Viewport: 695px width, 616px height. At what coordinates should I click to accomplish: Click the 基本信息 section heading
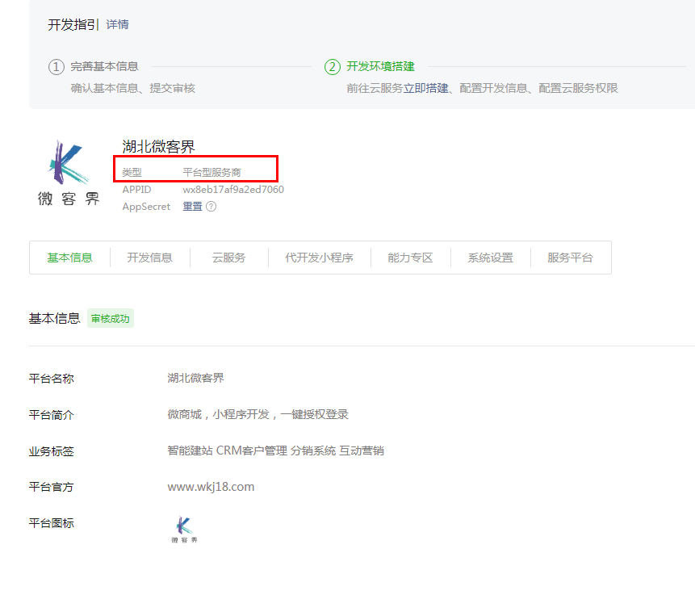click(x=55, y=318)
